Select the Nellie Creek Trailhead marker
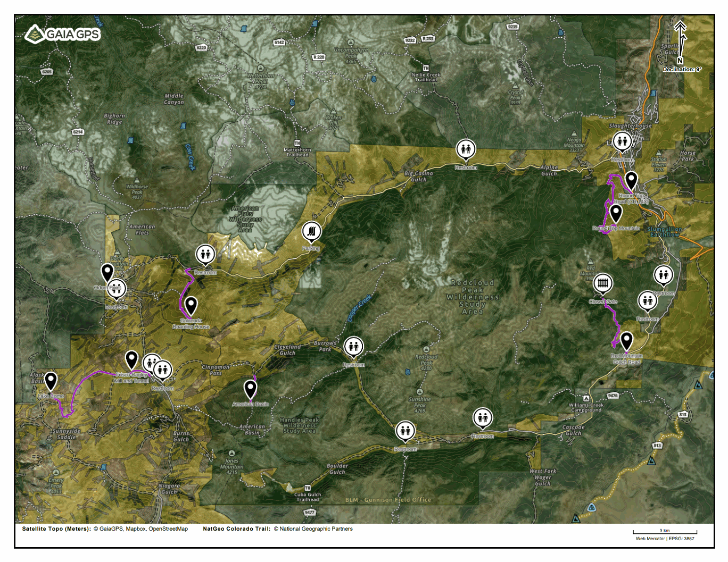The height and width of the screenshot is (562, 728). click(426, 69)
